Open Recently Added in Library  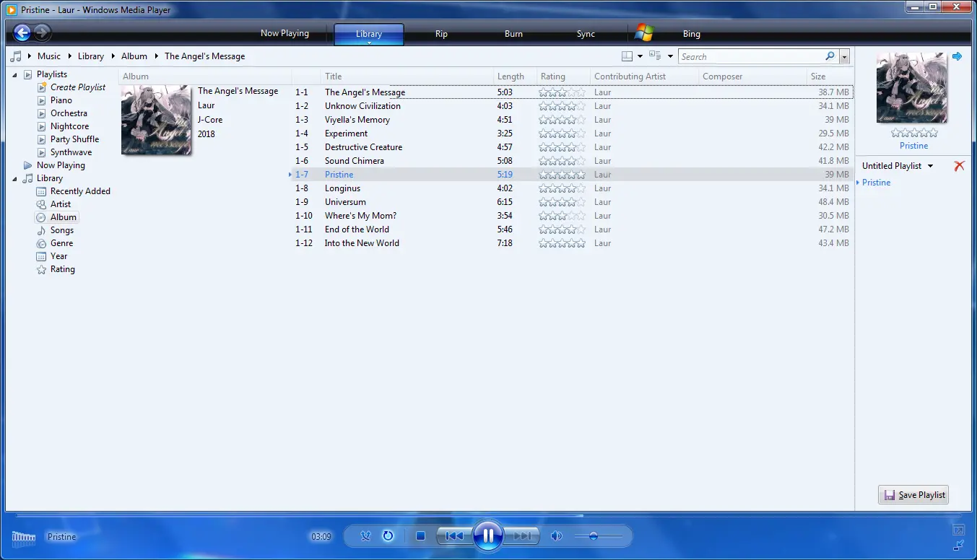point(80,191)
